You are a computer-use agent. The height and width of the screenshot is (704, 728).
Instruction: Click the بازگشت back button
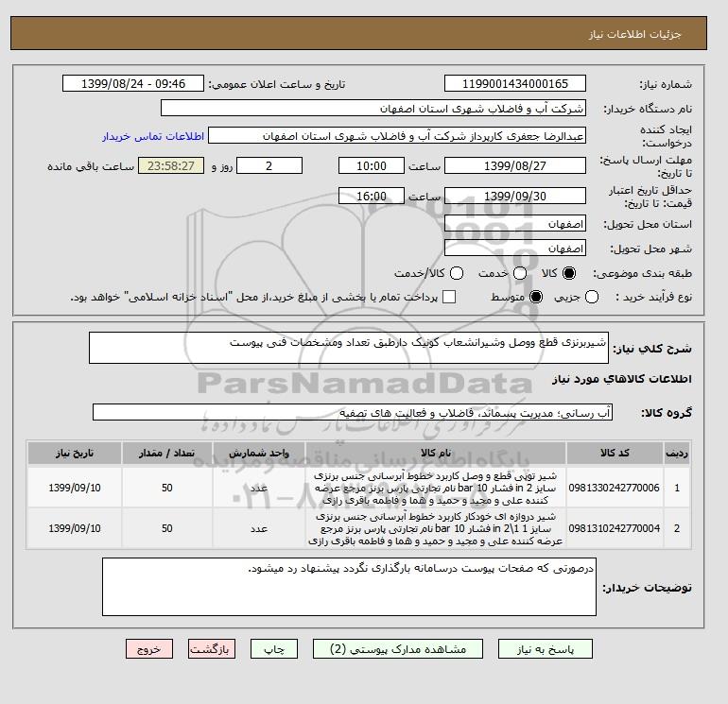[x=212, y=649]
